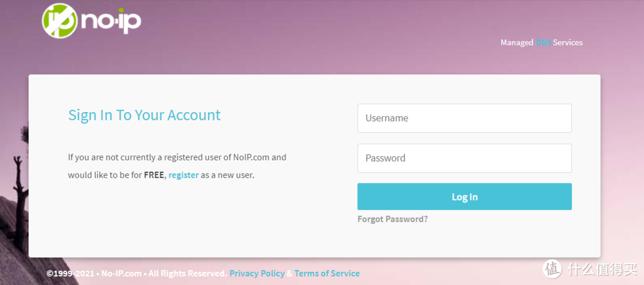Click the round watermark badge icon
The height and width of the screenshot is (285, 644).
click(x=552, y=269)
